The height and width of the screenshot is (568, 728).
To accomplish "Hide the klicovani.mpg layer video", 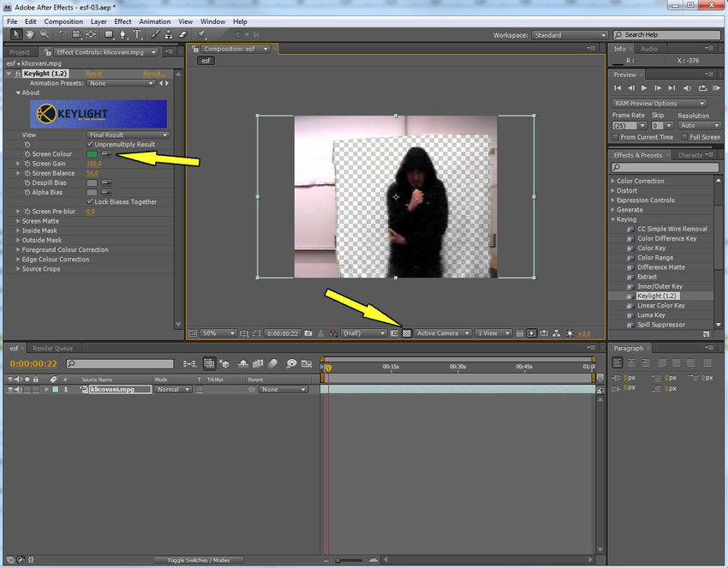I will (x=10, y=389).
